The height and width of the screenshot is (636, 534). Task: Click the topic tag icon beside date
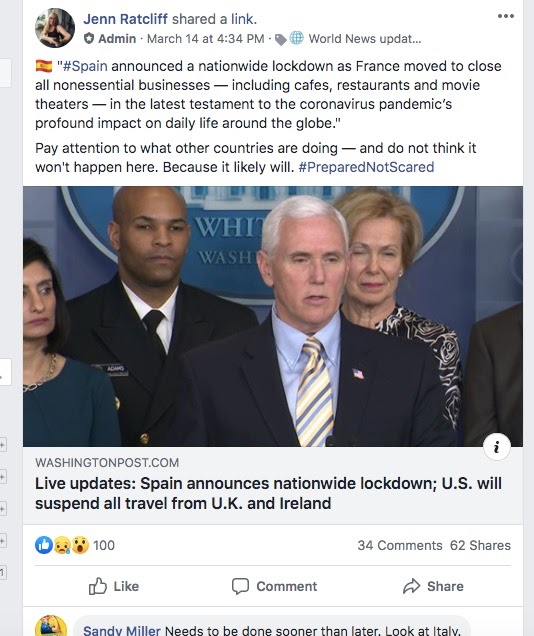pyautogui.click(x=281, y=39)
